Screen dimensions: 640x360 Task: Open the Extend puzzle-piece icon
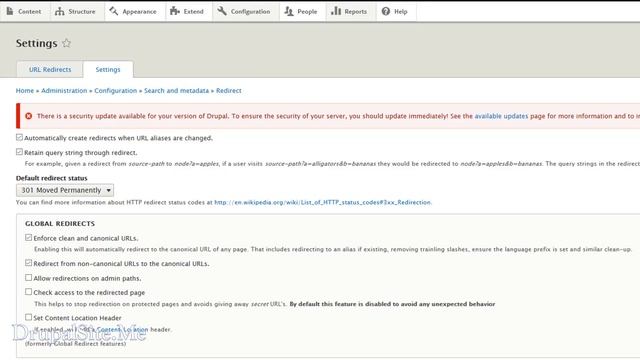[175, 11]
